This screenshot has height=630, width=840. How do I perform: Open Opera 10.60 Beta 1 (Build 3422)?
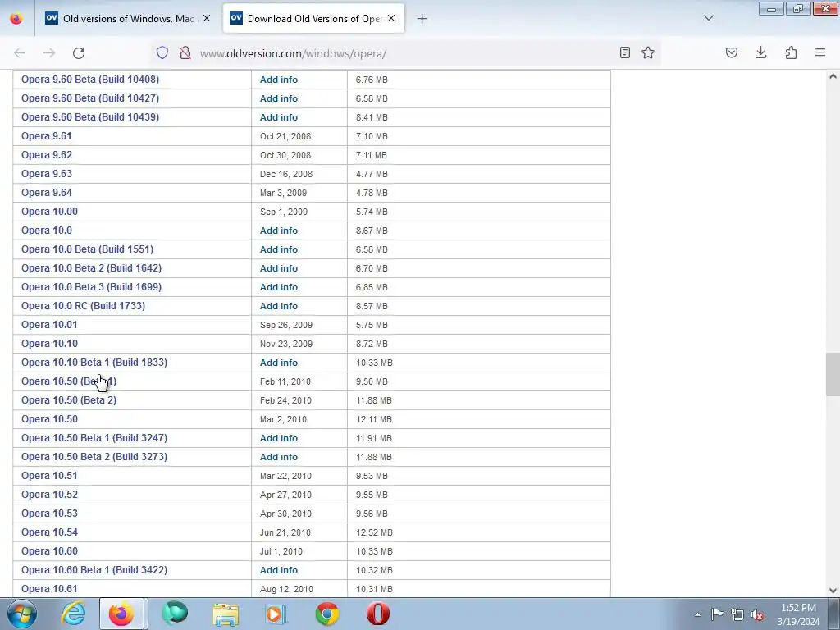(94, 570)
